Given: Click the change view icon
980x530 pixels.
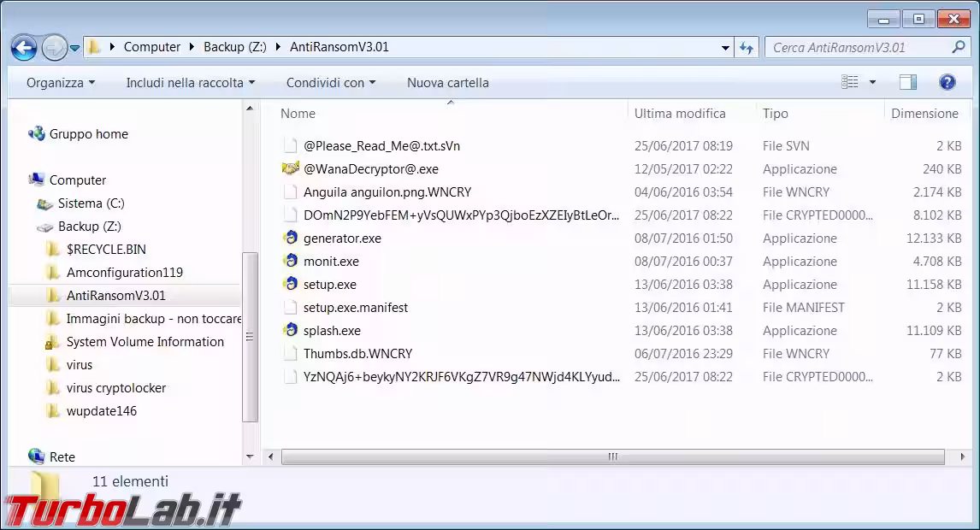Looking at the screenshot, I should point(849,83).
